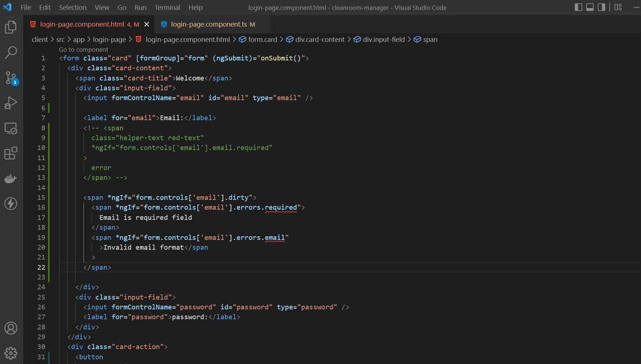Click 'button' tag on line 31
The width and height of the screenshot is (641, 364).
[x=91, y=357]
